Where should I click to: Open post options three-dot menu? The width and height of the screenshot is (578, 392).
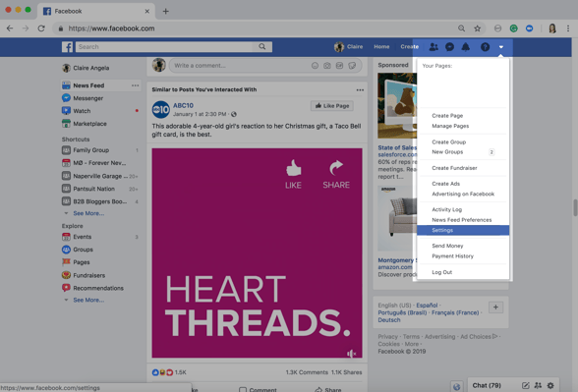360,90
